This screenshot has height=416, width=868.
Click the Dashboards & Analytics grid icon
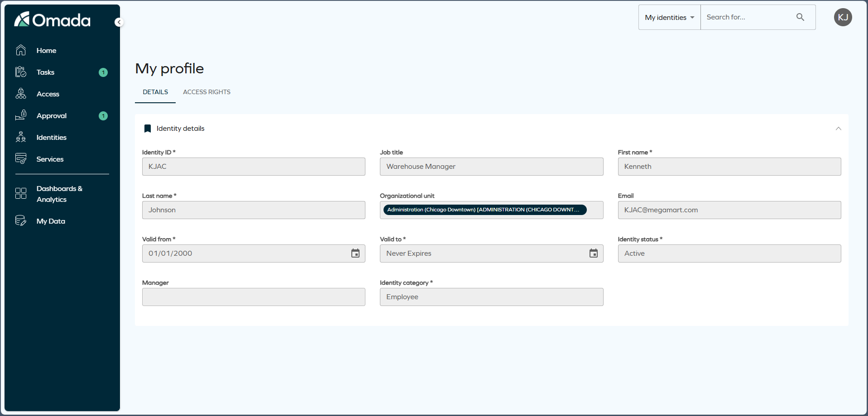21,194
